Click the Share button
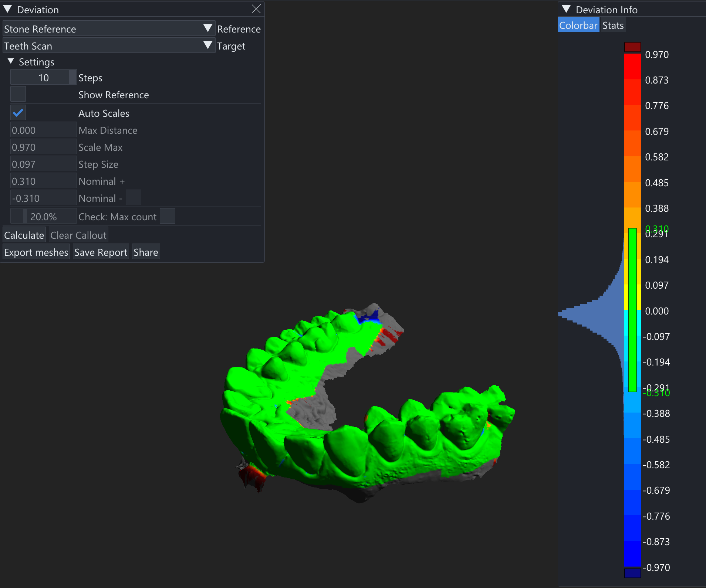This screenshot has height=588, width=706. pos(146,252)
